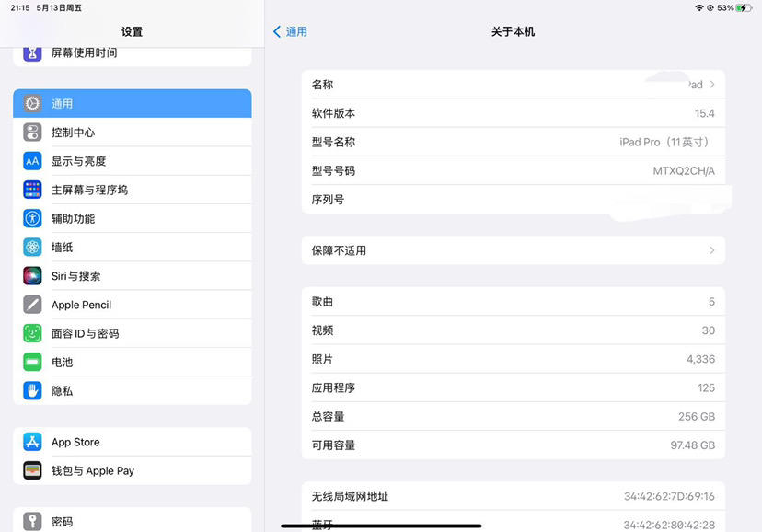This screenshot has height=532, width=762.
Task: Expand the chevron on 保障不适用 row
Action: (712, 250)
